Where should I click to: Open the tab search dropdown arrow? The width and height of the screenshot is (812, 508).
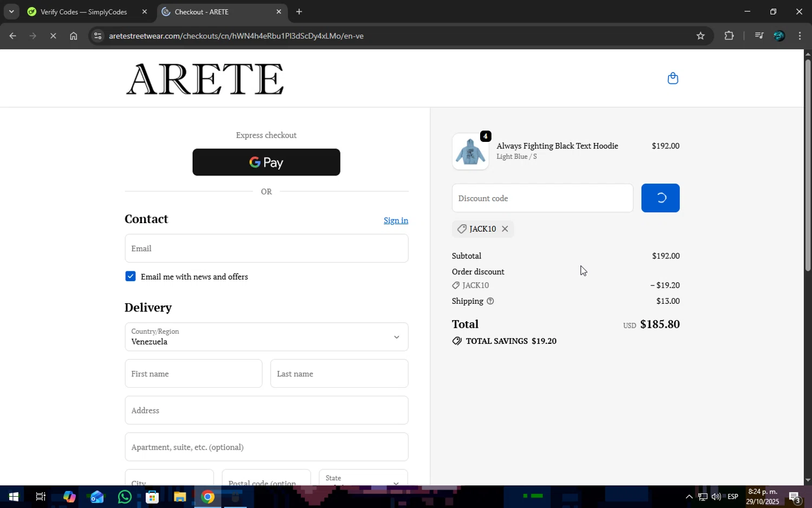pyautogui.click(x=11, y=11)
